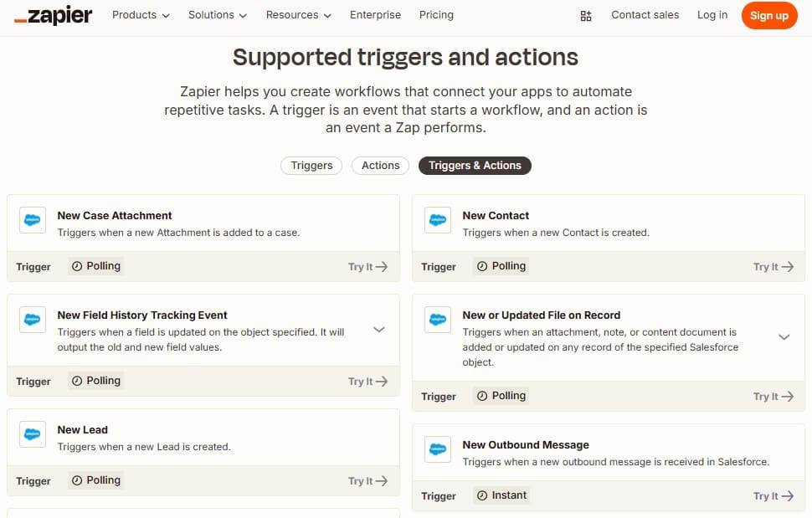The width and height of the screenshot is (812, 518).
Task: Click Polling clock icon on New Lead trigger
Action: 80,480
